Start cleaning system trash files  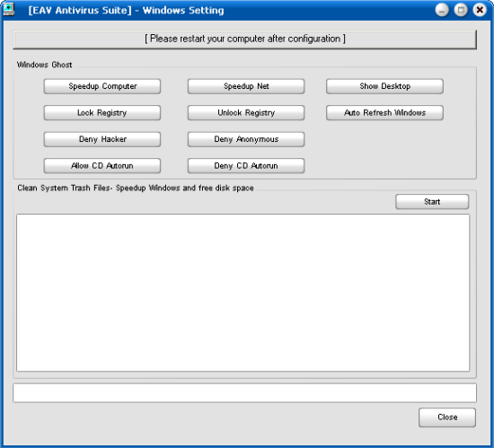point(432,202)
